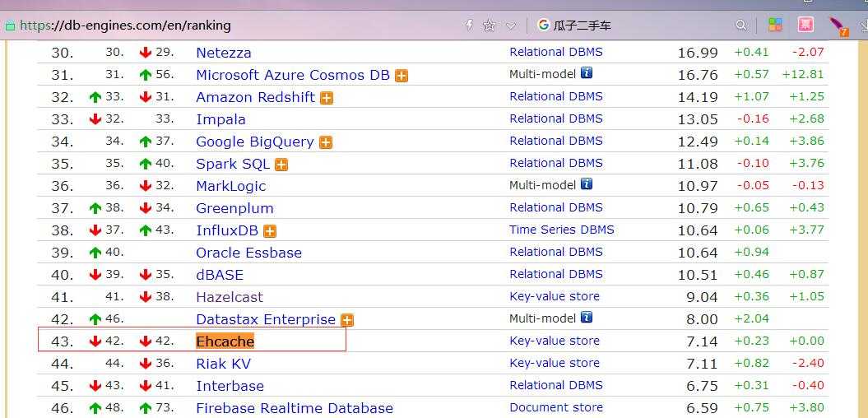868x418 pixels.
Task: Open the Oracle Essbase link
Action: click(249, 253)
